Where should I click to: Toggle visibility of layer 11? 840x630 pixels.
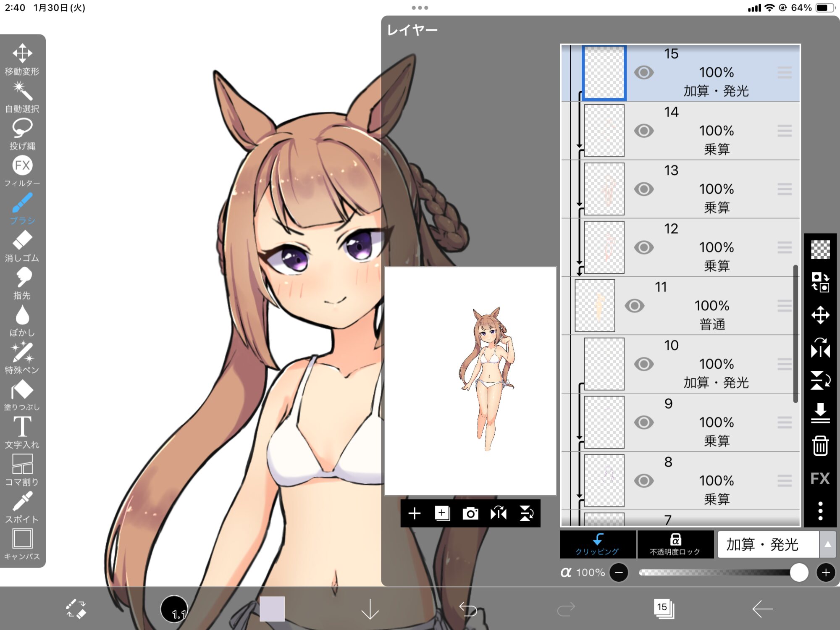click(x=634, y=306)
